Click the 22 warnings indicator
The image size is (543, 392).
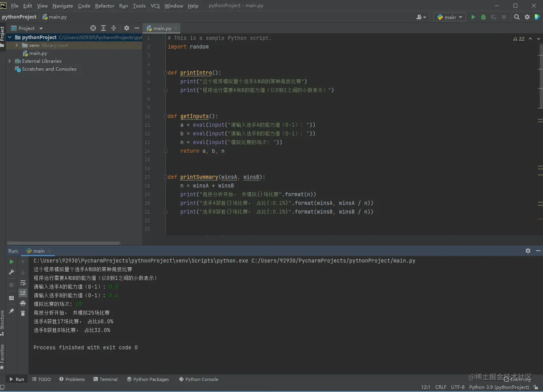click(x=519, y=39)
